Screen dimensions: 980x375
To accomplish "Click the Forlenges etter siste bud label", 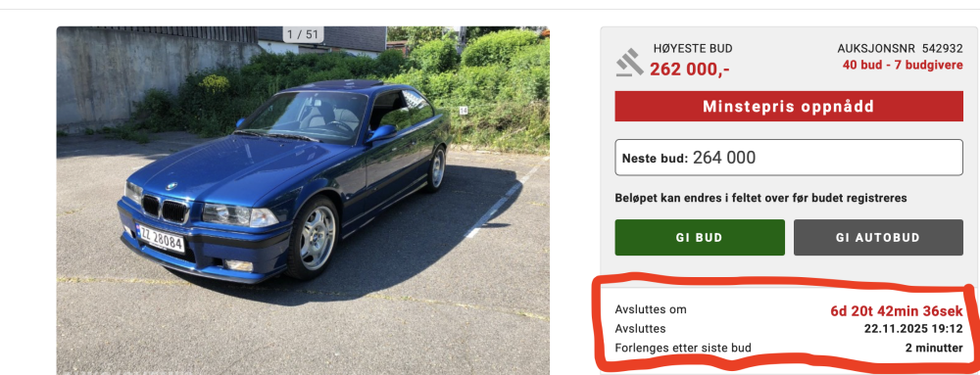I will coord(683,349).
